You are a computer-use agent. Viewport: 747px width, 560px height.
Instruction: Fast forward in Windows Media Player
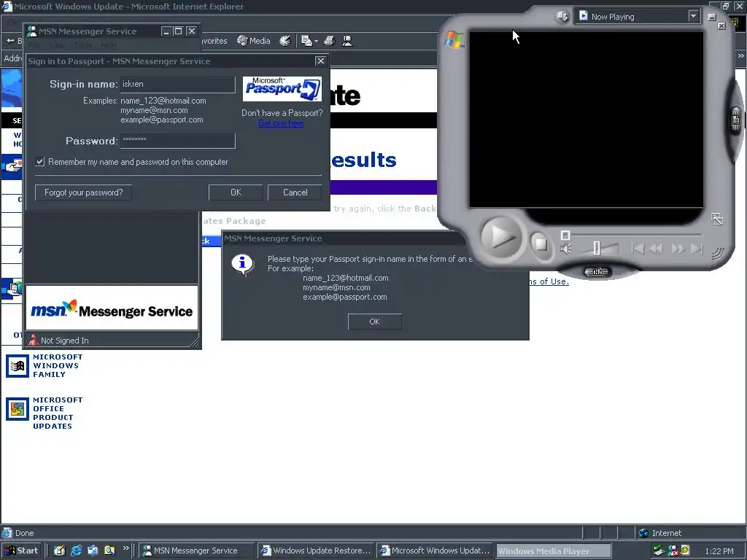678,248
